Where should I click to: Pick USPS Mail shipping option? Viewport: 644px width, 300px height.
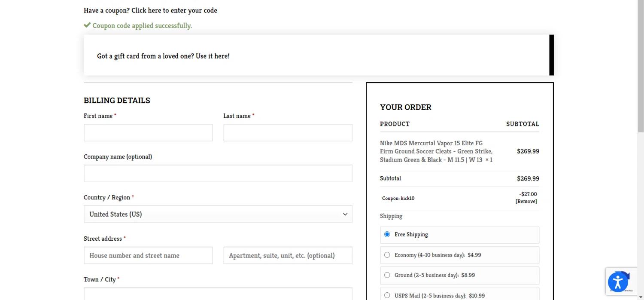(387, 295)
